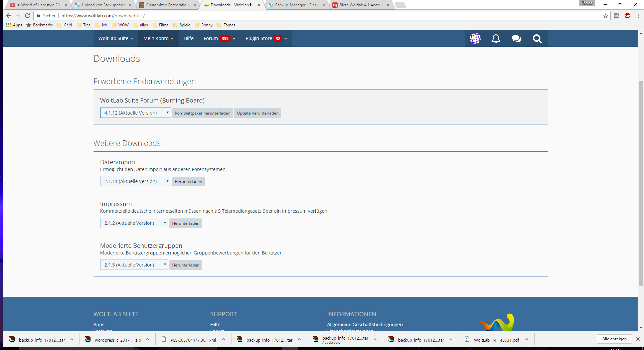644x350 pixels.
Task: Click the page vertical scrollbar thumb
Action: point(641,184)
